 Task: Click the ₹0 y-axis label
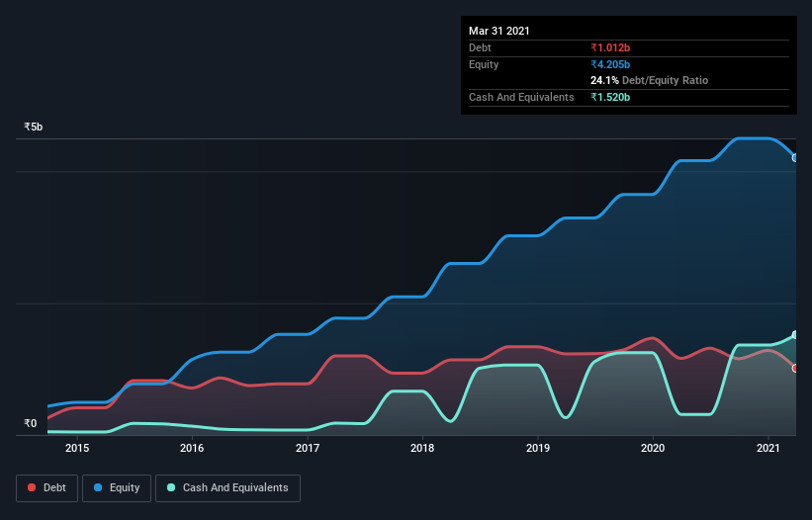point(31,423)
